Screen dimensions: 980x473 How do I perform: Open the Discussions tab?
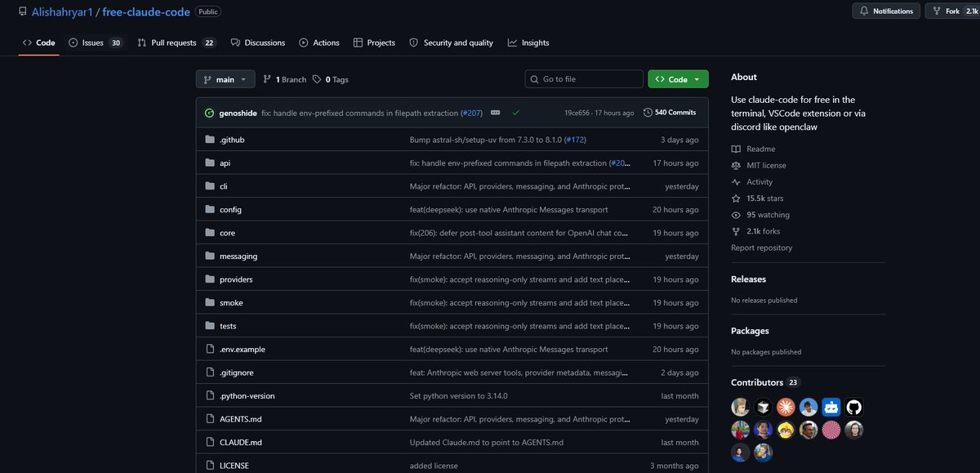258,42
